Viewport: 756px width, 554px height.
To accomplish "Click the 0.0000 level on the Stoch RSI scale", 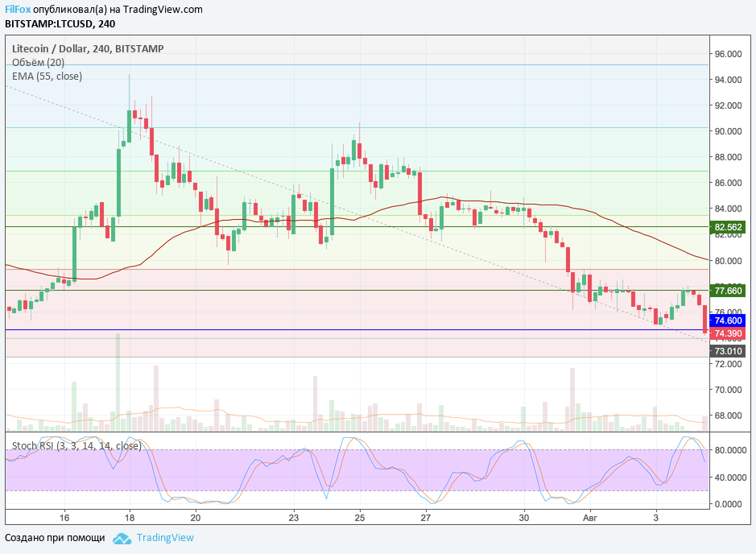I will [729, 504].
